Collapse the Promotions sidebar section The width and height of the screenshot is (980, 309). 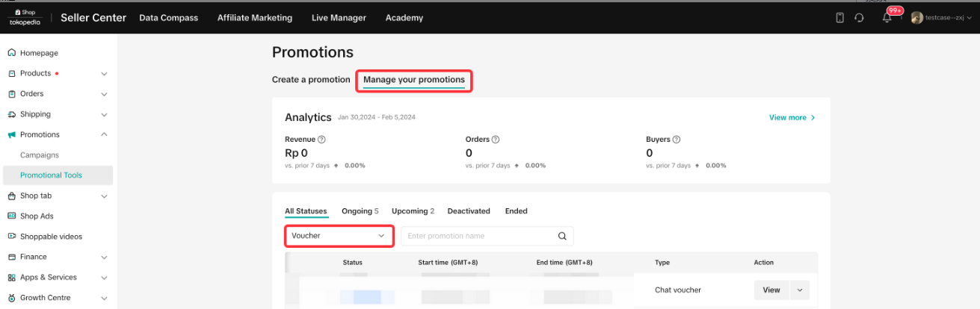(x=104, y=135)
